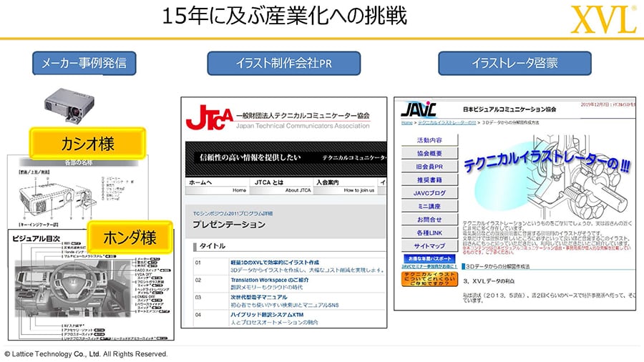644x362 pixels.
Task: Click the JAVC logo
Action: tap(419, 109)
